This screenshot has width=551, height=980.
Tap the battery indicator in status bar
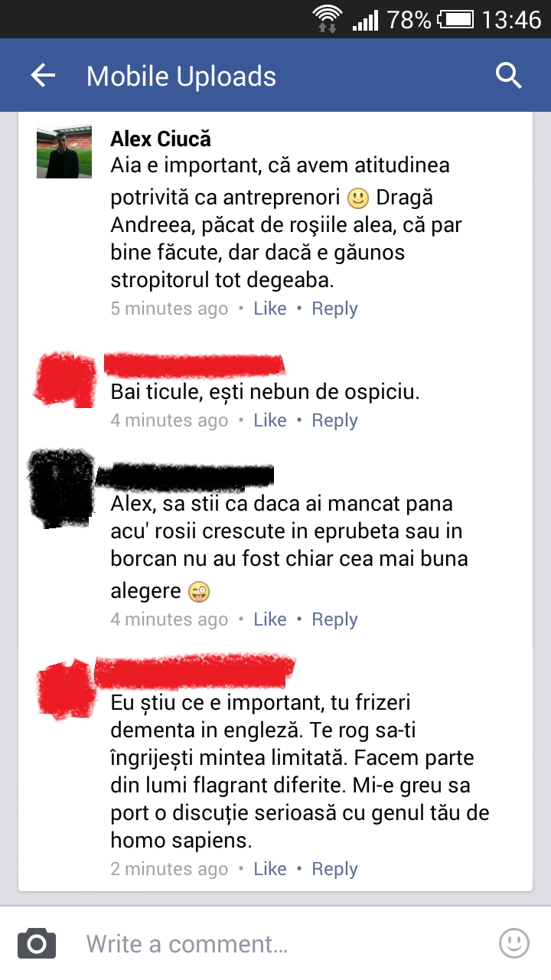[x=456, y=19]
